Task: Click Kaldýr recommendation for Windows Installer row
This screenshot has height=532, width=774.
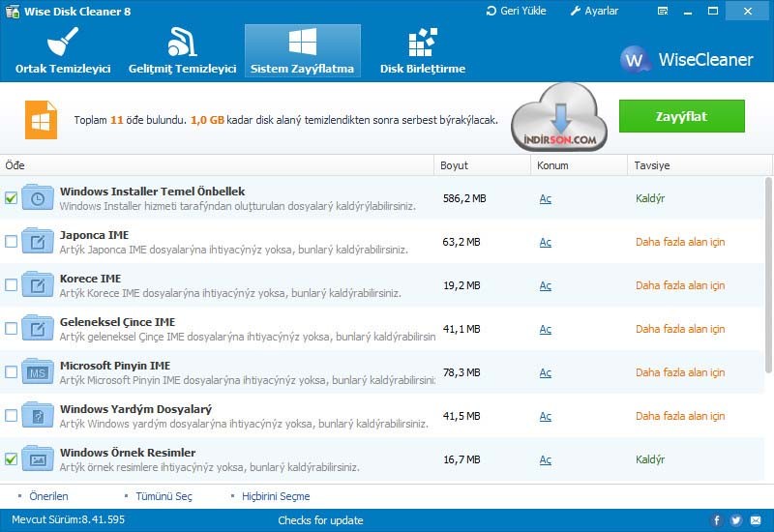Action: [x=650, y=198]
